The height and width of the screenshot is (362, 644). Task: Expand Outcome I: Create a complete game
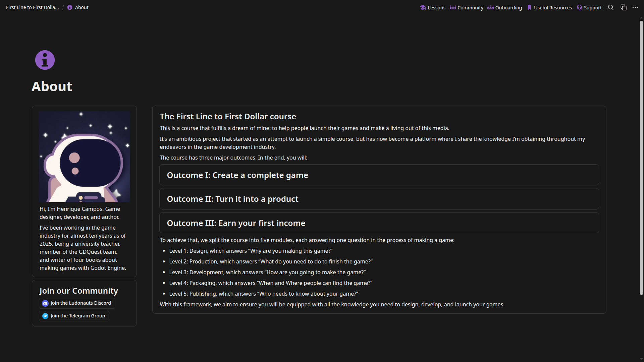pyautogui.click(x=379, y=175)
